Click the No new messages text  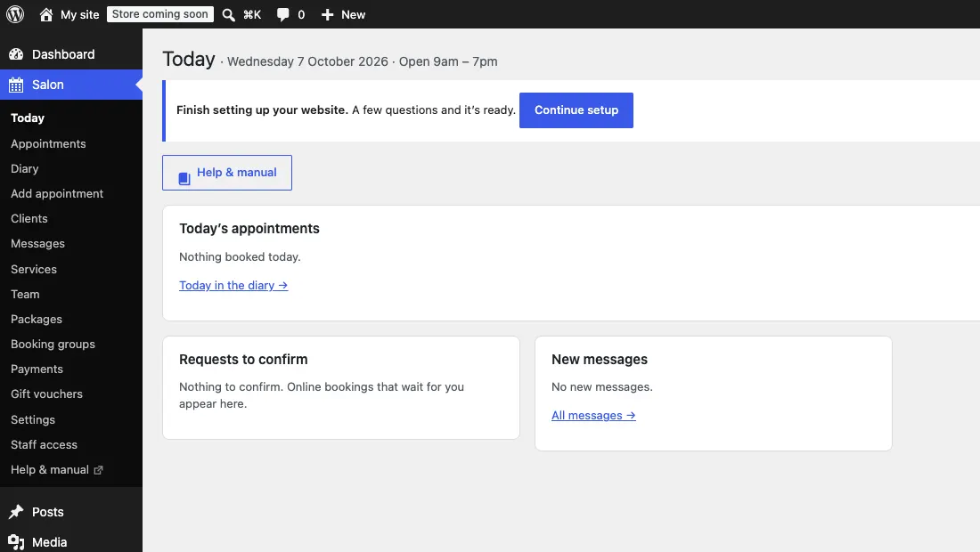602,386
